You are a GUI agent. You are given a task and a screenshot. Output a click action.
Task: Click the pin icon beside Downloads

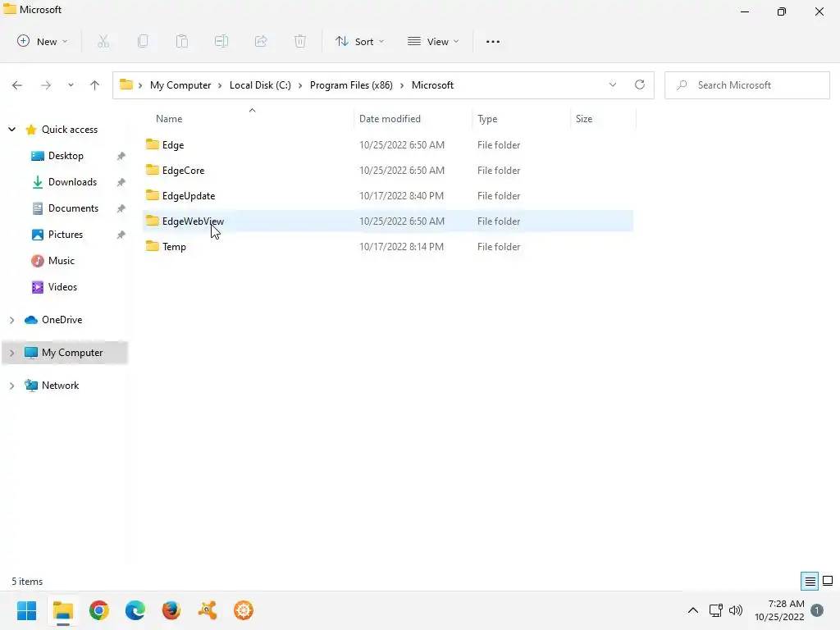pyautogui.click(x=121, y=182)
